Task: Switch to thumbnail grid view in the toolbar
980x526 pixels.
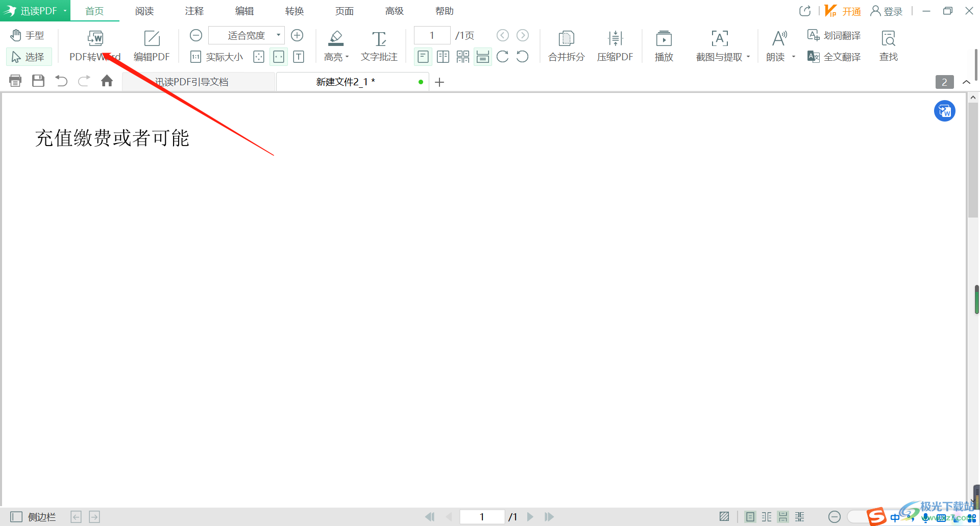Action: pos(463,57)
